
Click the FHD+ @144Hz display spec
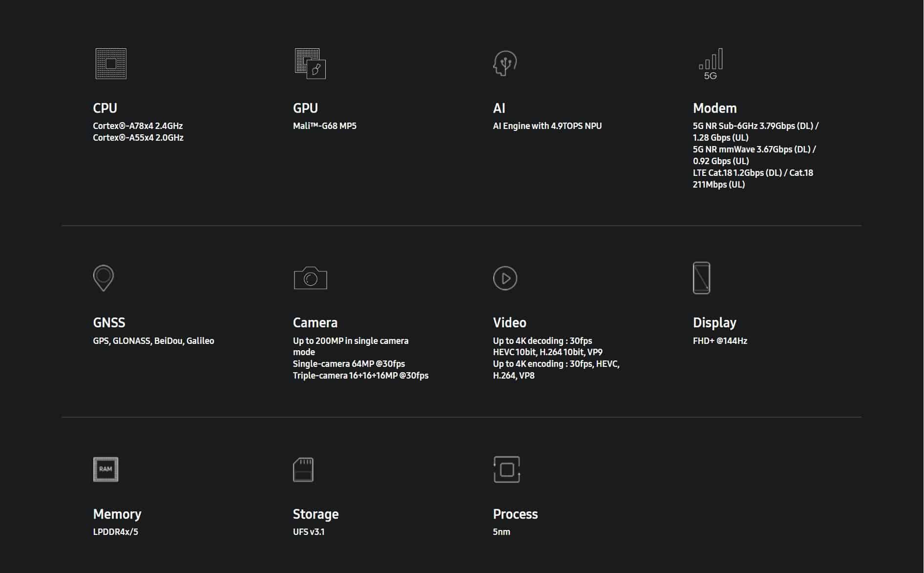(x=720, y=341)
